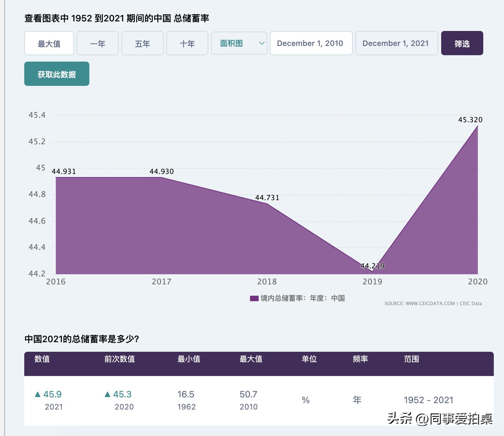Click the 最大值 column header in table
Screen dimensions: 504x436
click(251, 359)
